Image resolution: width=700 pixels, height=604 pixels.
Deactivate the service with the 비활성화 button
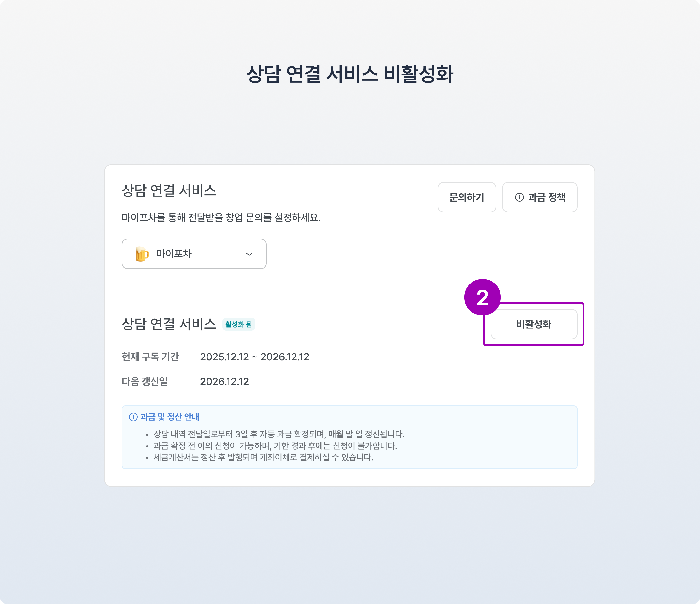click(533, 324)
